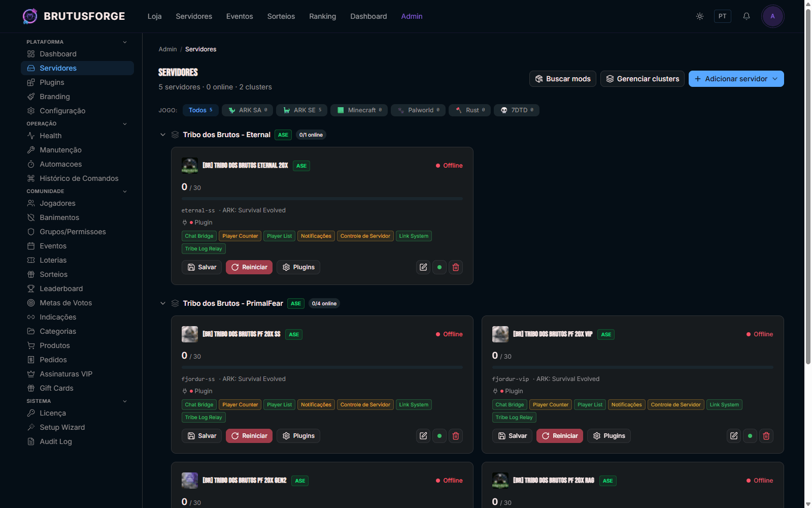Image resolution: width=812 pixels, height=508 pixels.
Task: Toggle green status dot on ETERNAL 20X card
Action: (x=439, y=267)
